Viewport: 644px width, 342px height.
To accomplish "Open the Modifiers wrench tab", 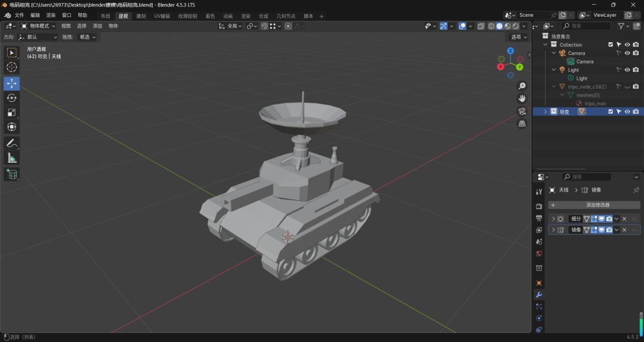I will [x=539, y=295].
